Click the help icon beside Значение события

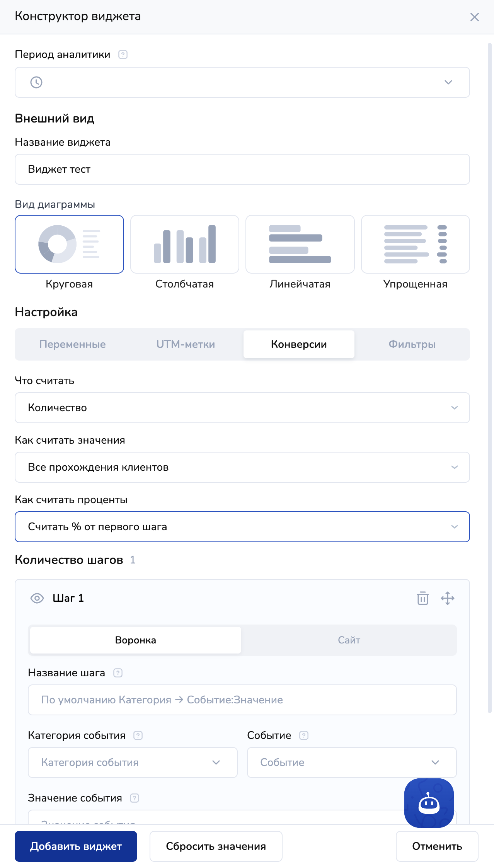tap(135, 798)
